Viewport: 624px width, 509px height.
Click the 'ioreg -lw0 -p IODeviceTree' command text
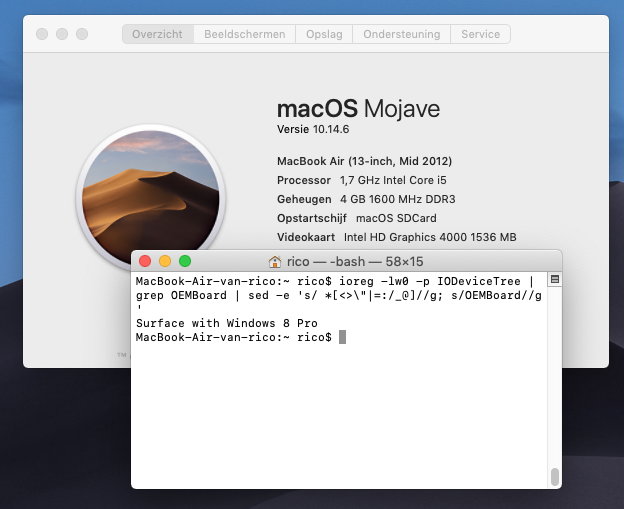(429, 281)
